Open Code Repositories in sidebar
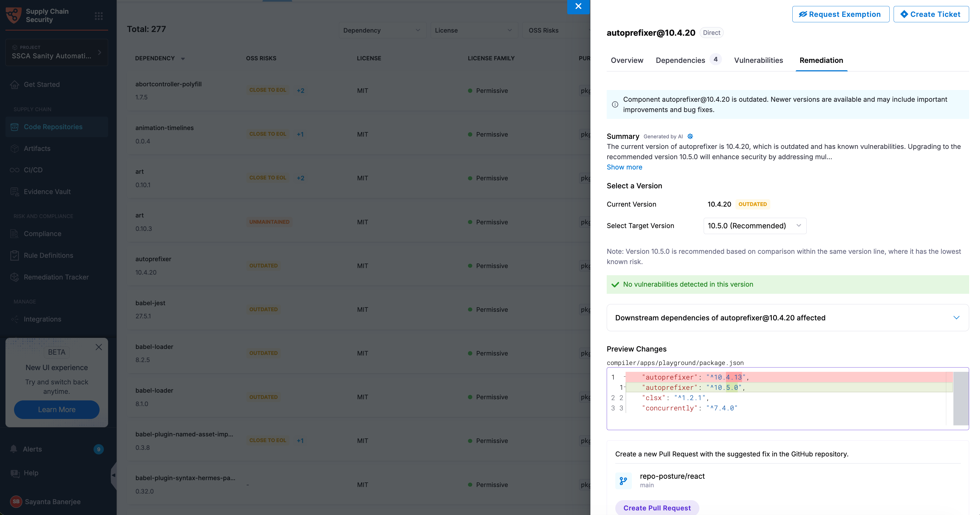Image resolution: width=980 pixels, height=515 pixels. coord(57,127)
